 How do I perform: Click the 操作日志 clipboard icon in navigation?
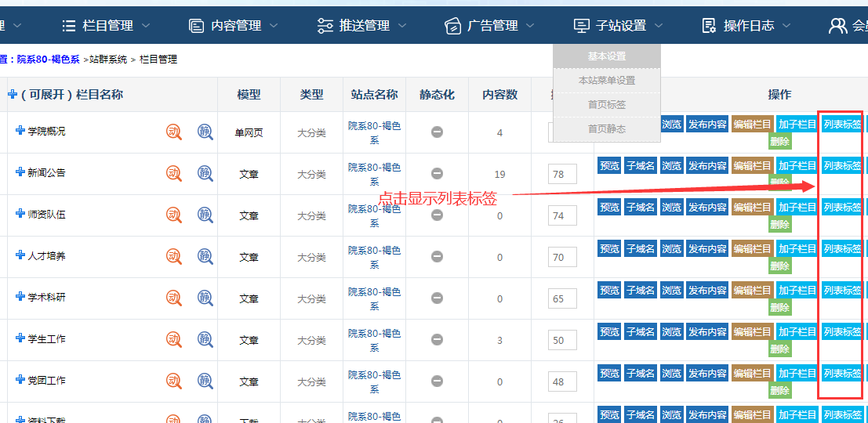click(709, 26)
